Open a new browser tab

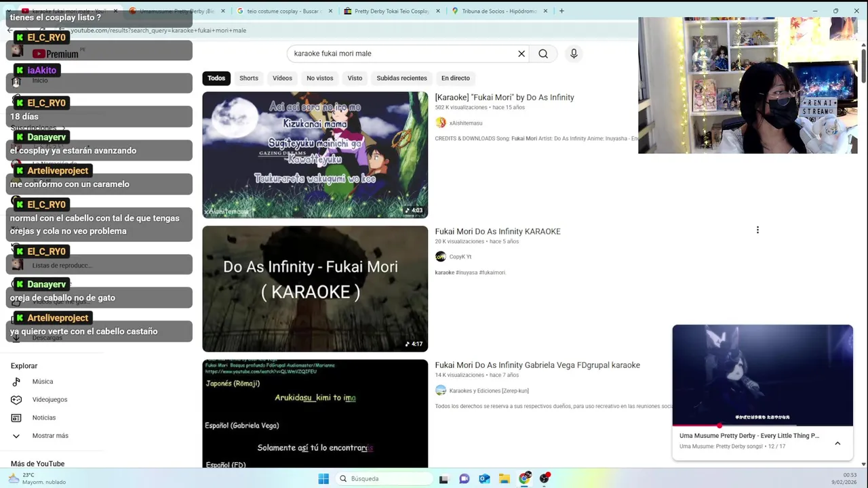pyautogui.click(x=561, y=11)
